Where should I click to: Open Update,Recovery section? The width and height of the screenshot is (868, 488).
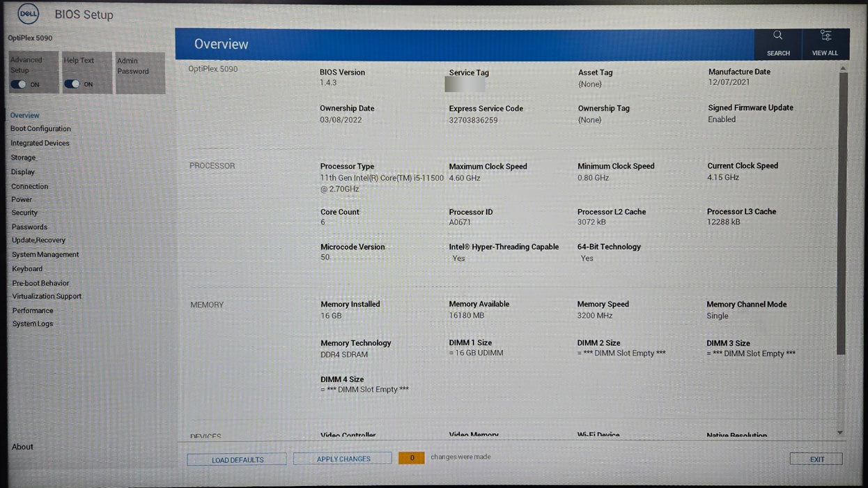(38, 241)
